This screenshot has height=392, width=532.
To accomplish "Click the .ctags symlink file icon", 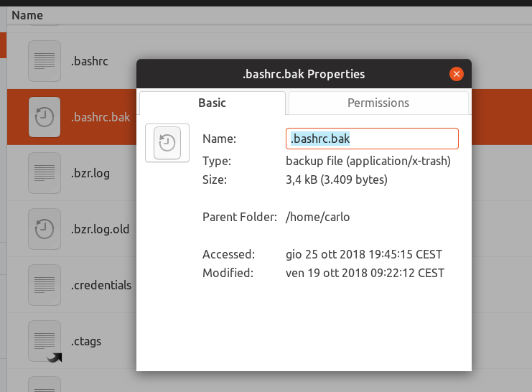I will pyautogui.click(x=45, y=341).
